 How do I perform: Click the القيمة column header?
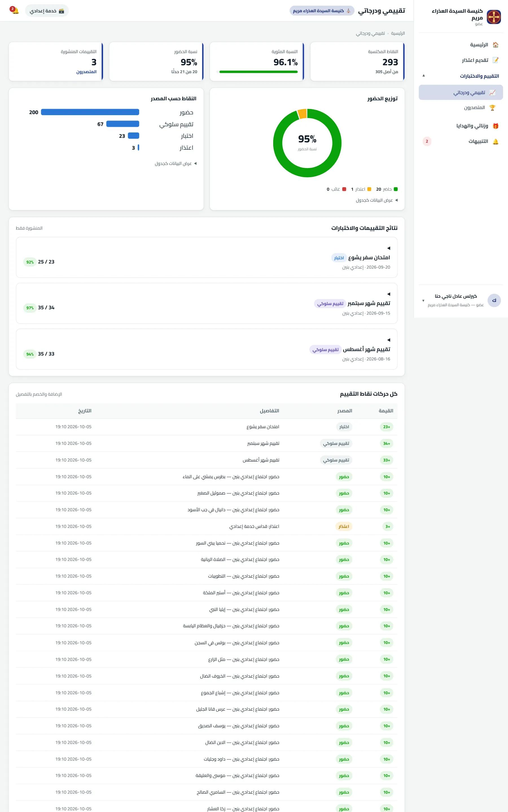386,411
